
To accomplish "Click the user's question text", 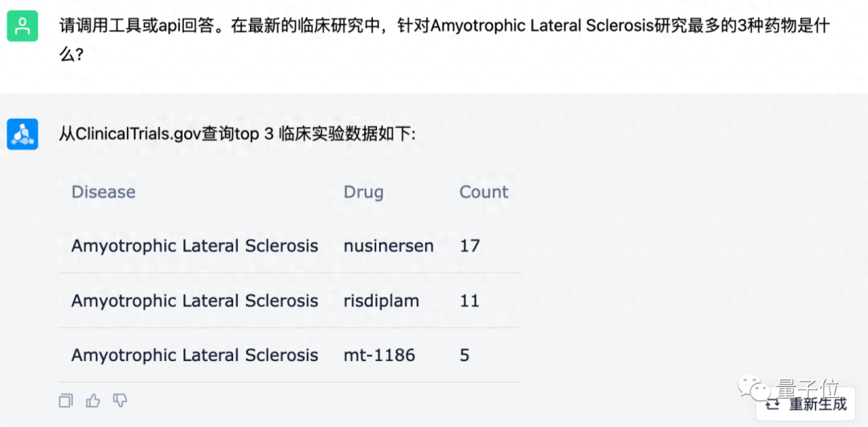I will pyautogui.click(x=444, y=26).
